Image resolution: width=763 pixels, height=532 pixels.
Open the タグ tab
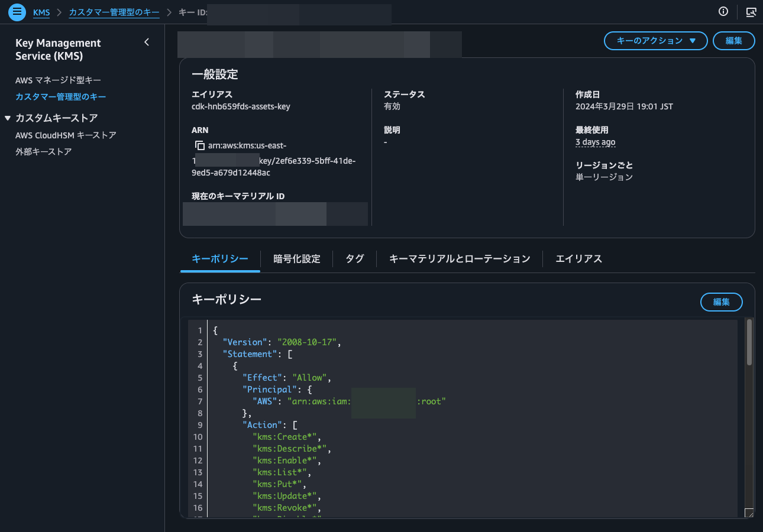tap(354, 258)
